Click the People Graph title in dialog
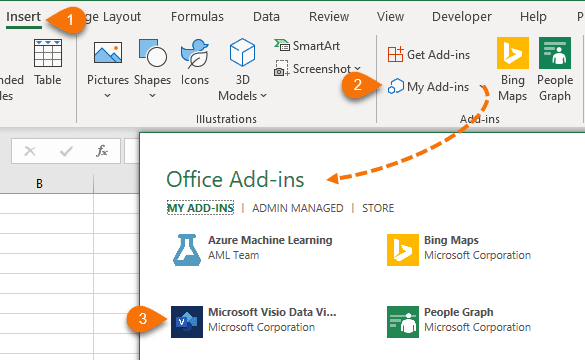This screenshot has height=360, width=585. (x=458, y=312)
